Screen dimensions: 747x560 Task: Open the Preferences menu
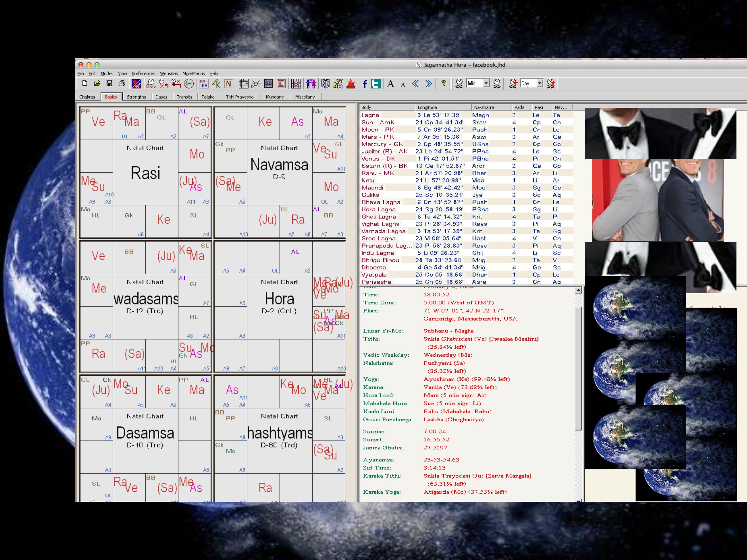[143, 74]
